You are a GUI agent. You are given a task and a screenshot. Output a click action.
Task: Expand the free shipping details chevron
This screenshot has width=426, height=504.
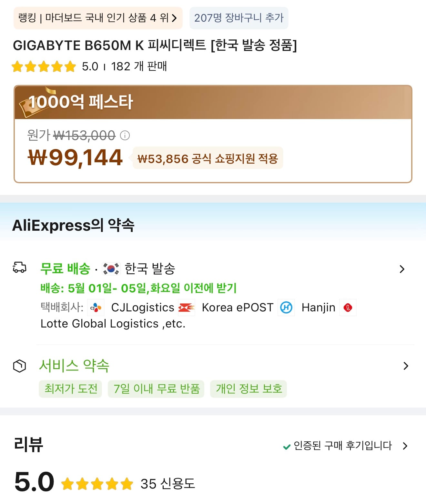(402, 269)
